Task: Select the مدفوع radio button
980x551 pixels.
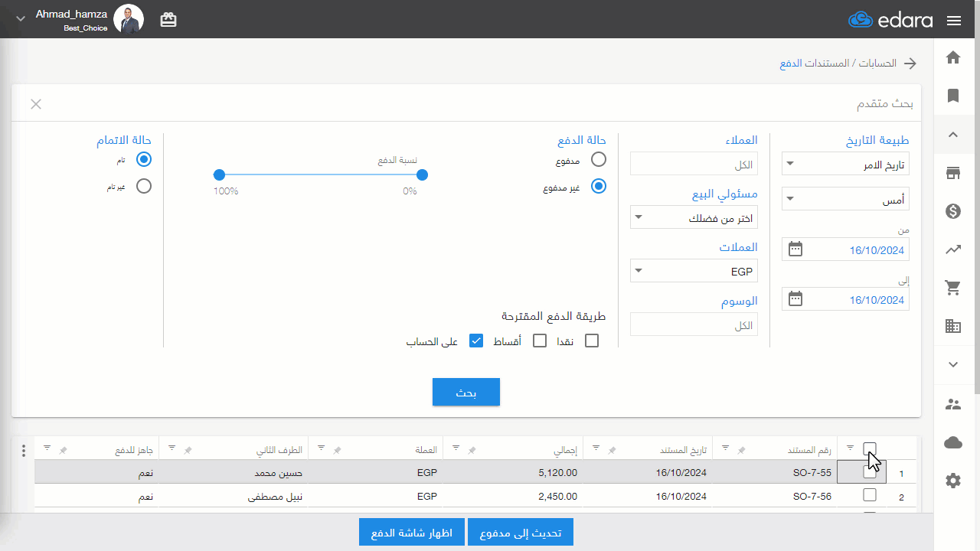Action: click(598, 159)
